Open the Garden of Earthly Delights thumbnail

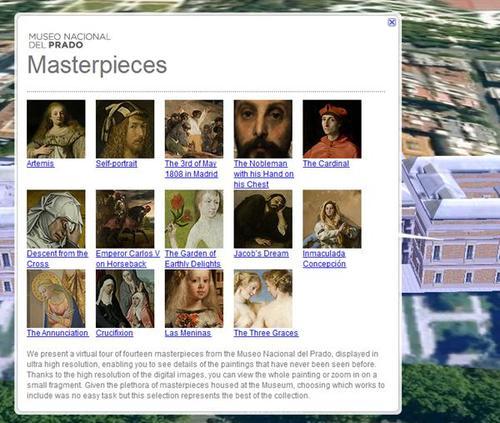tap(194, 219)
